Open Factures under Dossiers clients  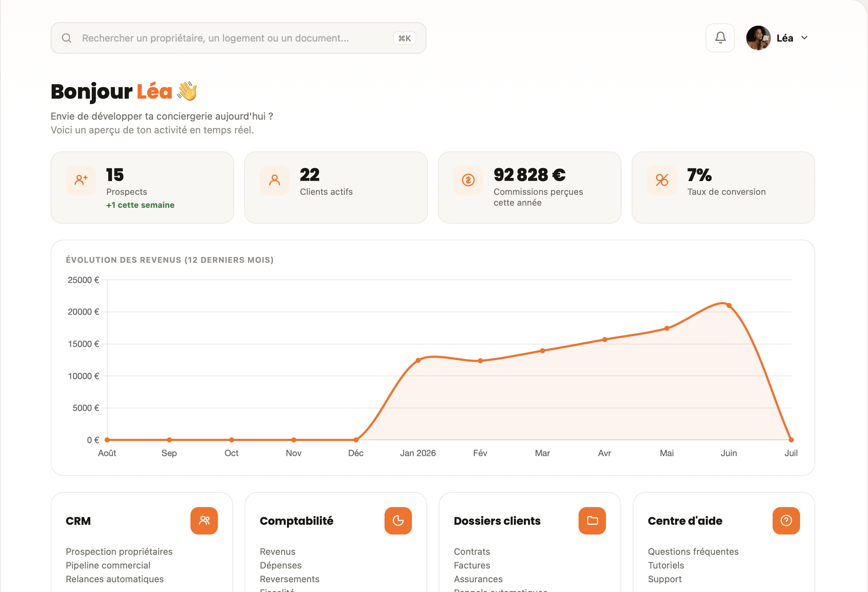coord(472,565)
